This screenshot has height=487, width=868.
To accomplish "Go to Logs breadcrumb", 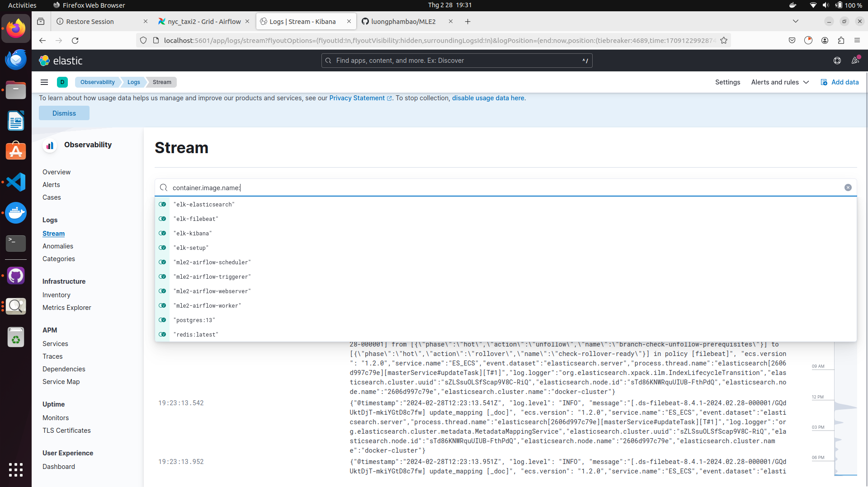I will tap(133, 82).
